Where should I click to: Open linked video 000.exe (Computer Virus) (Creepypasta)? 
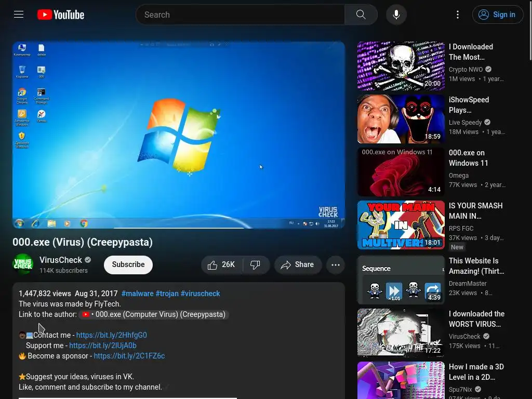pyautogui.click(x=154, y=314)
